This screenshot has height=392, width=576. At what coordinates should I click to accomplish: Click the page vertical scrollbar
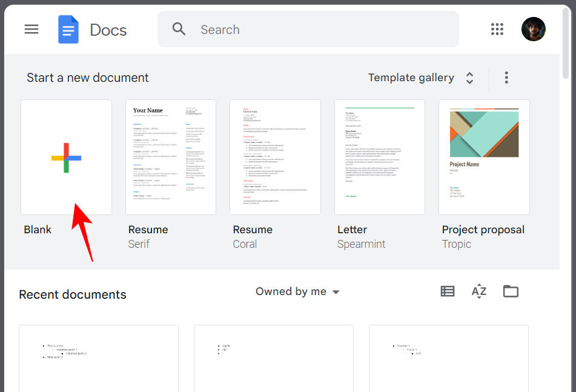coord(566,44)
